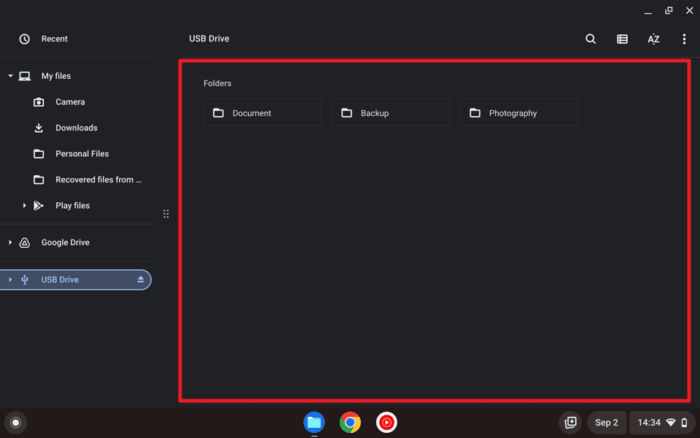This screenshot has height=438, width=700.
Task: Launch YouTube Music from the shelf
Action: [x=386, y=422]
